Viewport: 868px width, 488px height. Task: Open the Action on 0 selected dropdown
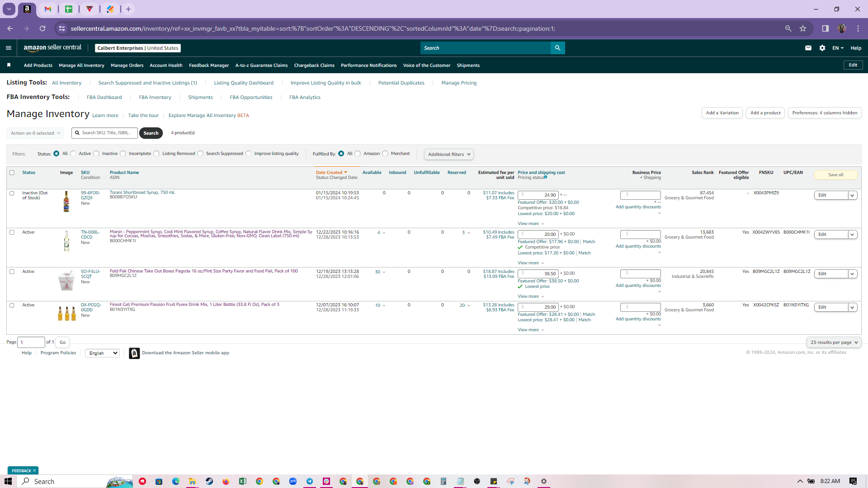point(35,133)
